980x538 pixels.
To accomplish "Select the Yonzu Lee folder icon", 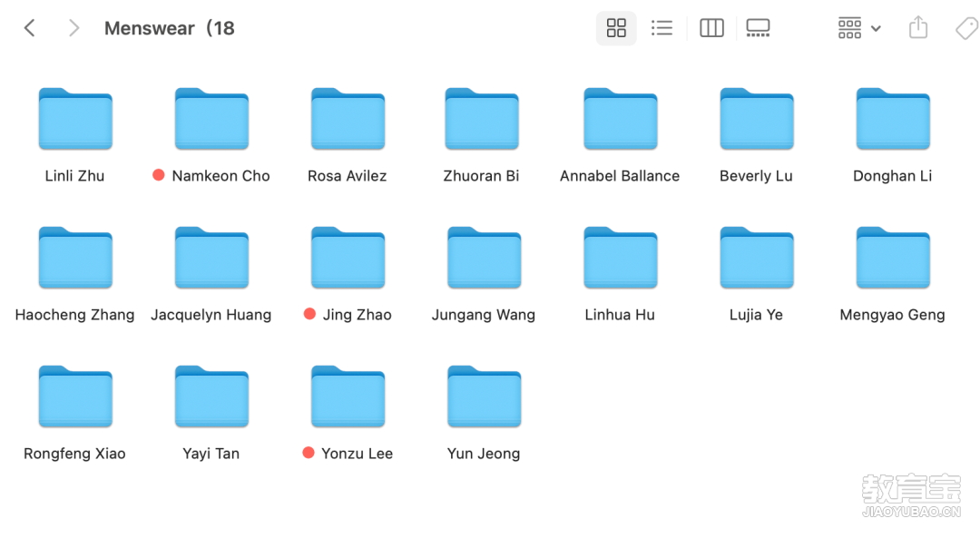I will [x=348, y=396].
